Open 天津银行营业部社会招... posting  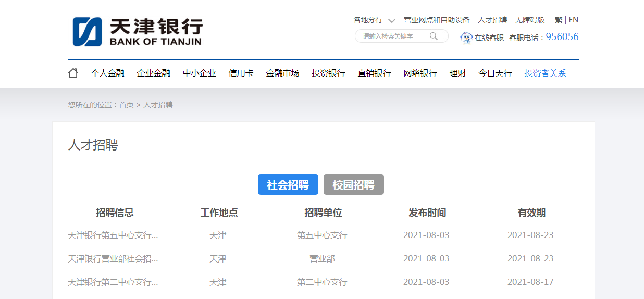pos(113,259)
